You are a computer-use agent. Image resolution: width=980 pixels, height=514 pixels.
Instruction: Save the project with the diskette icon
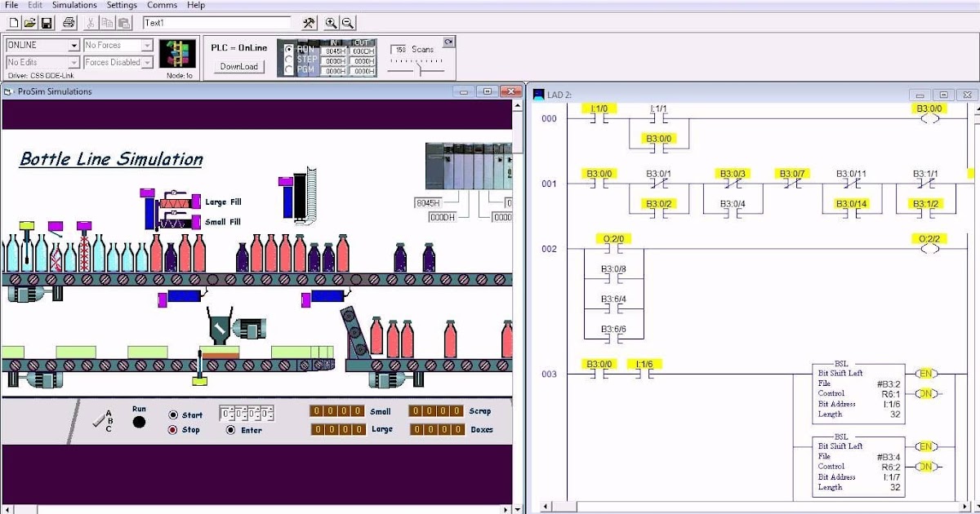pos(47,22)
